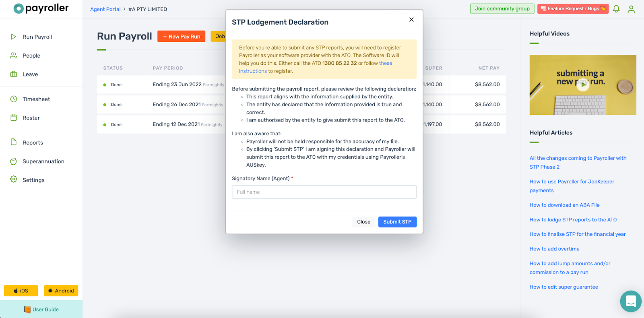Go to Run Payroll menu item
This screenshot has width=644, height=318.
click(37, 37)
